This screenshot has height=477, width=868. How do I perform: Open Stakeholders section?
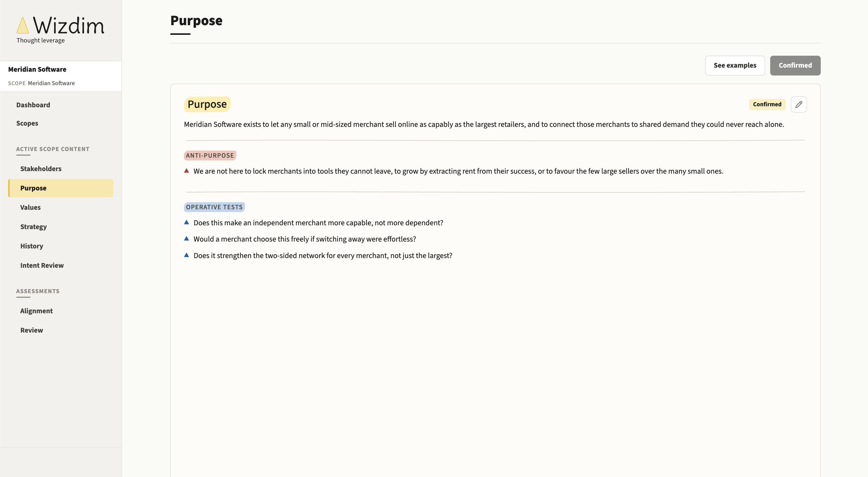(x=61, y=169)
